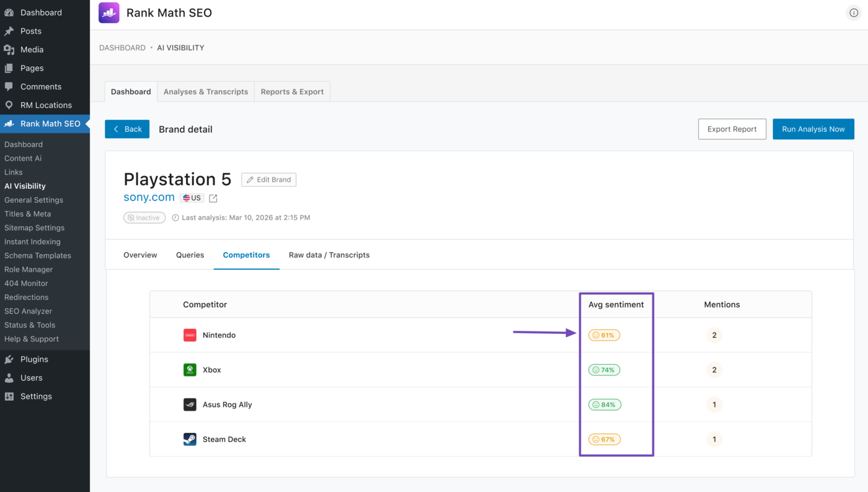This screenshot has width=868, height=492.
Task: Open Links in Rank Math submenu
Action: pos(13,172)
